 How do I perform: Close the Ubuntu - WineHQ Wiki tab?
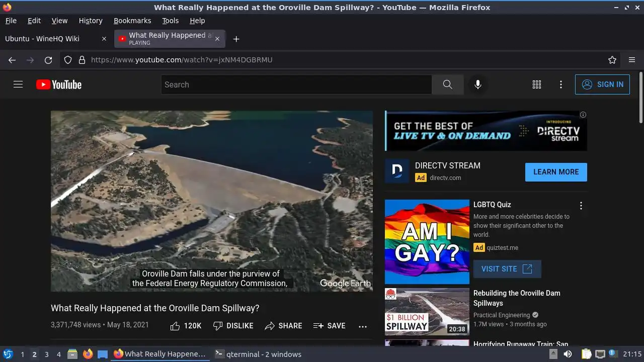coord(104,39)
